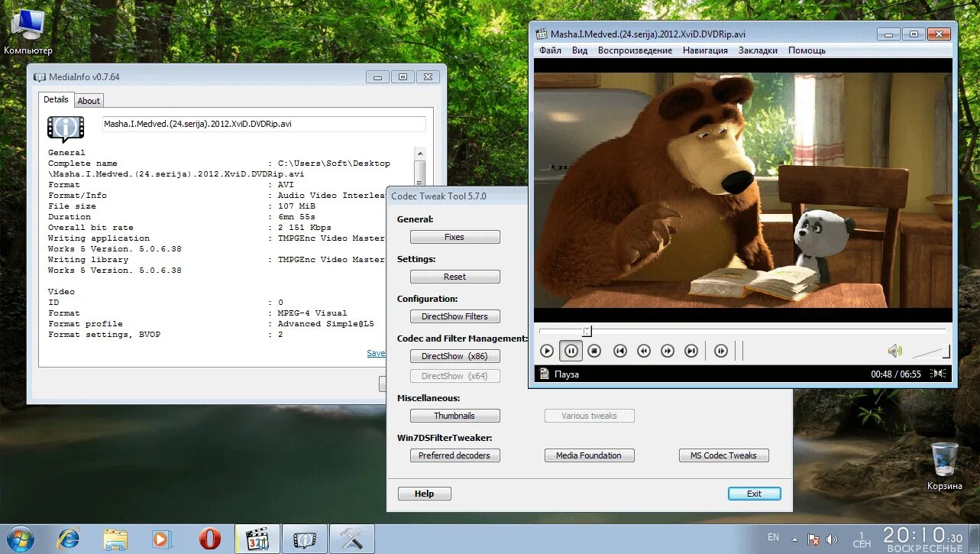Open the Закладки menu
This screenshot has height=554, width=980.
(x=758, y=50)
